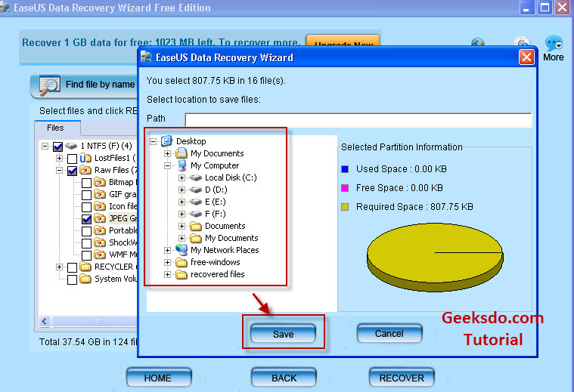Click the HOME button
The height and width of the screenshot is (392, 574).
pos(159,378)
